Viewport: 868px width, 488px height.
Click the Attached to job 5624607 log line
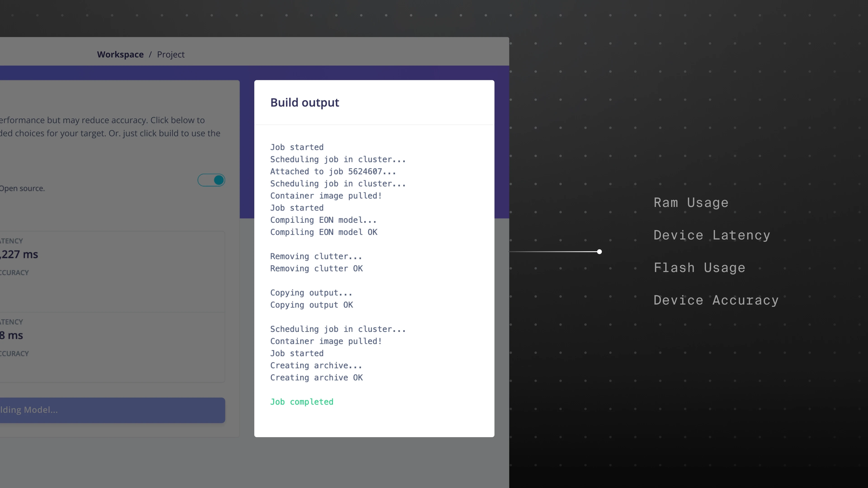click(333, 171)
